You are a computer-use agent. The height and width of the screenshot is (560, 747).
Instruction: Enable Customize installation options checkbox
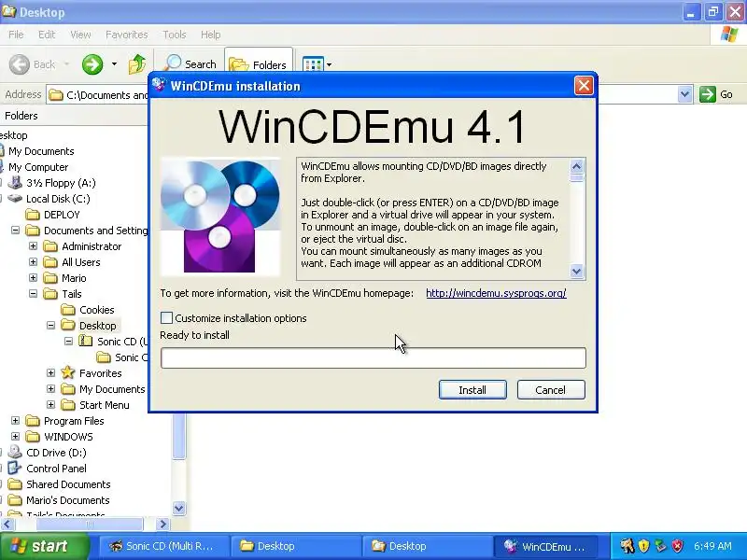click(x=166, y=318)
